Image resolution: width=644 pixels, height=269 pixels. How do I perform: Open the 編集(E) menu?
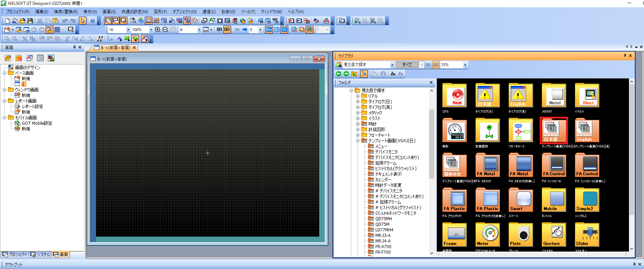pyautogui.click(x=42, y=12)
